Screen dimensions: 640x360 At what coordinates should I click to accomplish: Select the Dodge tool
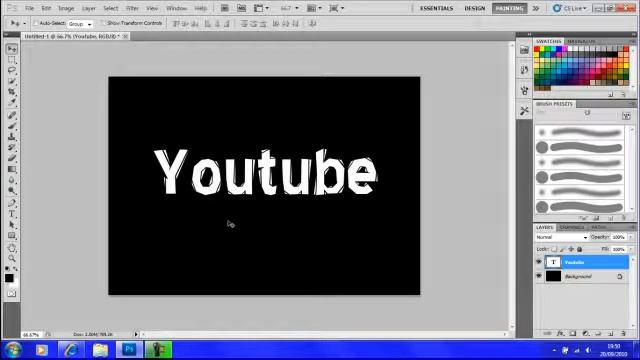12,190
